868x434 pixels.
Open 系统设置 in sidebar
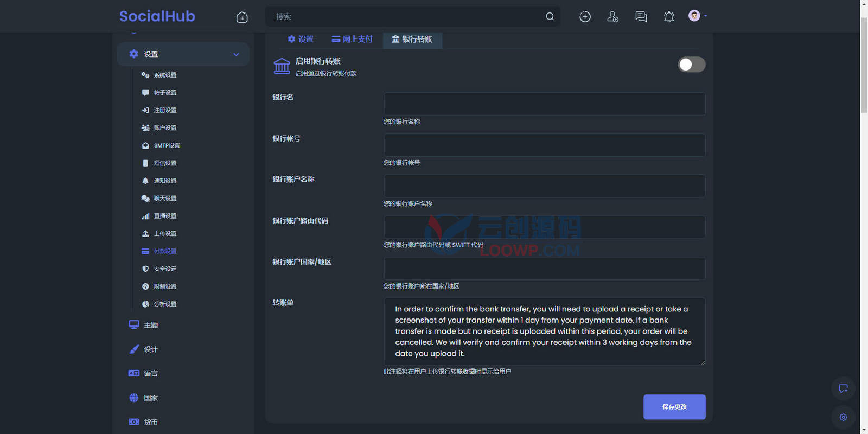pos(165,75)
